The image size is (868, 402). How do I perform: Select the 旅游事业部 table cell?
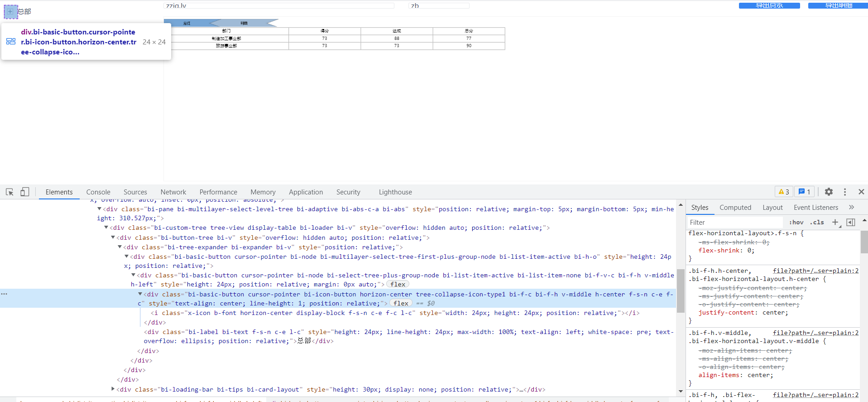tap(226, 46)
